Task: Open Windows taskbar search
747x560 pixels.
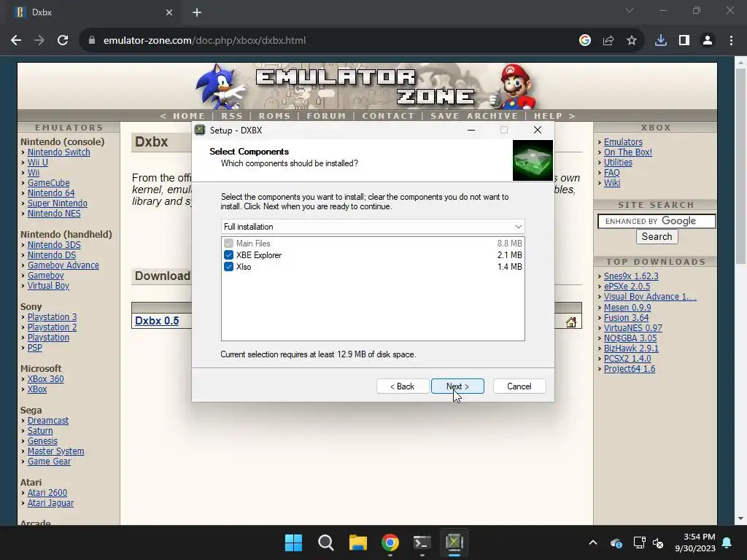Action: [x=326, y=542]
